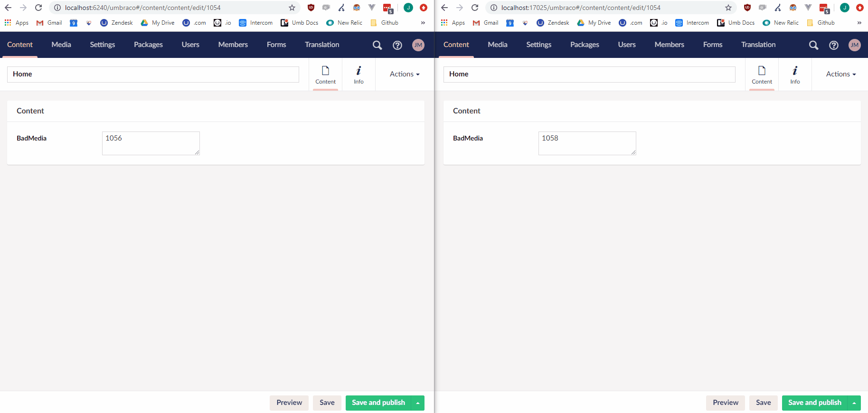Open Save and publish arrow in right window
Screen dimensions: 868x413
[854, 403]
